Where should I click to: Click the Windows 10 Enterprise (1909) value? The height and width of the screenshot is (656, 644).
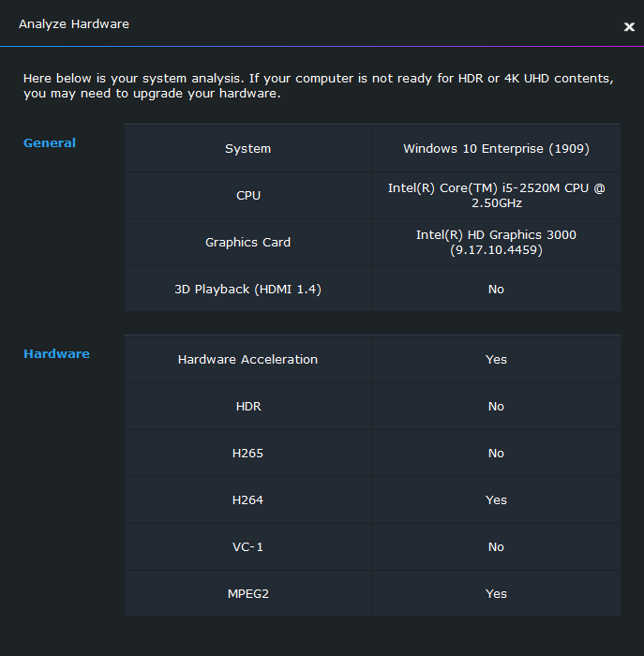(496, 149)
